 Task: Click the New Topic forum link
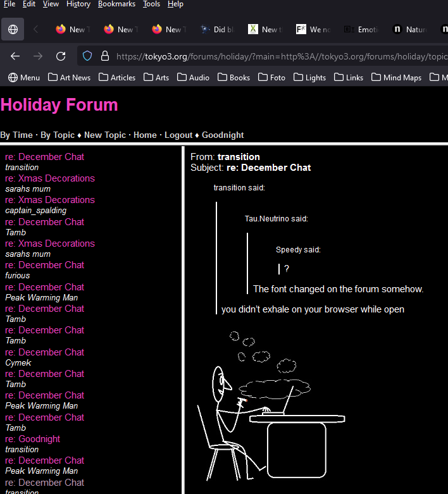[104, 135]
